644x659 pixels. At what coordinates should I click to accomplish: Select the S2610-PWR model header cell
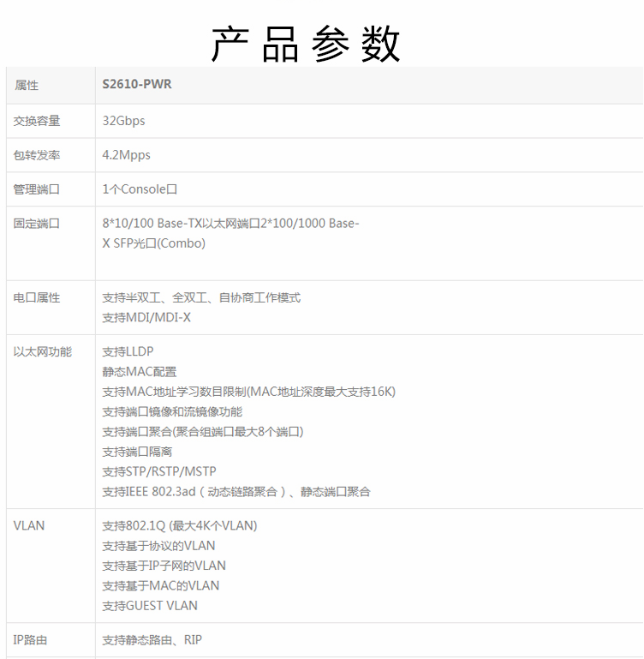(x=137, y=85)
